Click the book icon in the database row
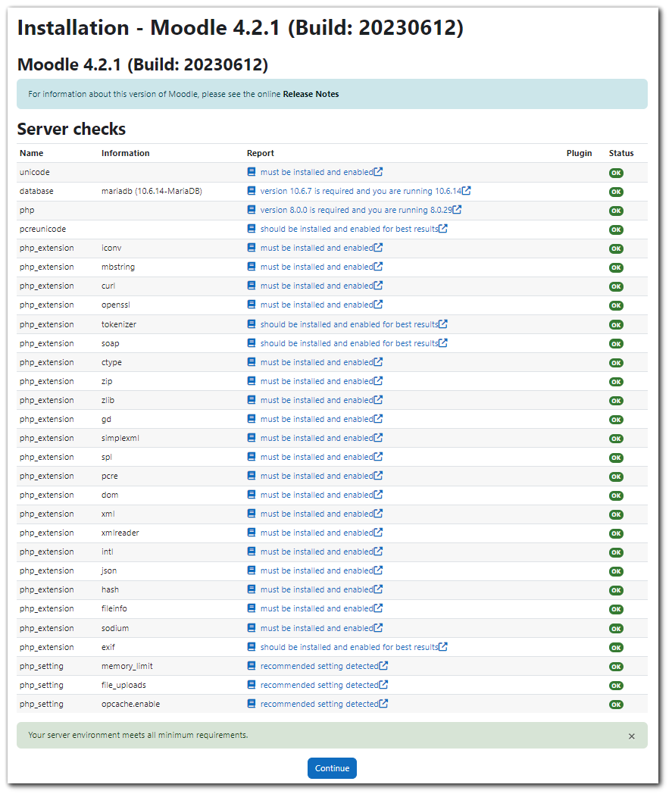 point(251,191)
